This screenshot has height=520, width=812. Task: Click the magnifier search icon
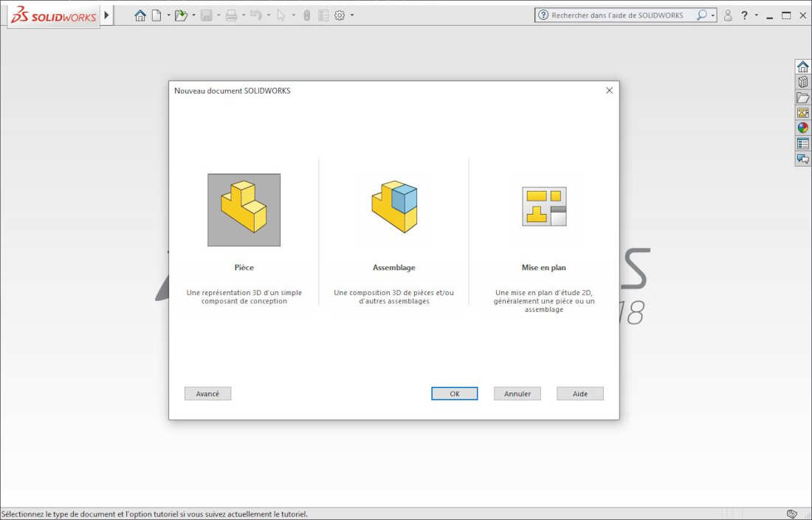(x=702, y=15)
